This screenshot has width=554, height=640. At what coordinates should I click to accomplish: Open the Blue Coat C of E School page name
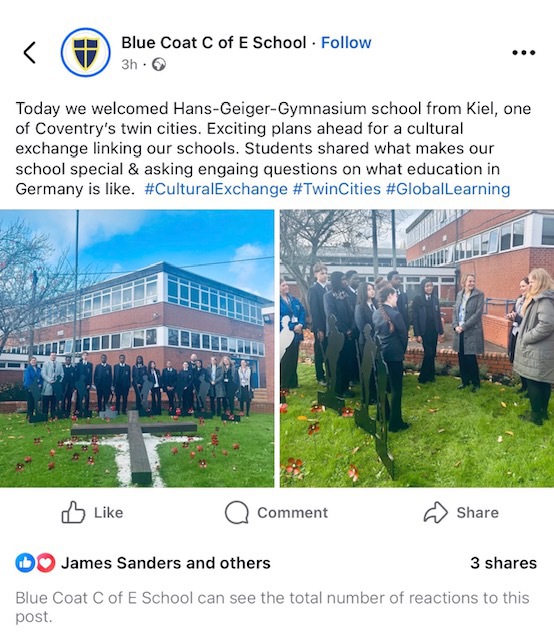point(214,42)
